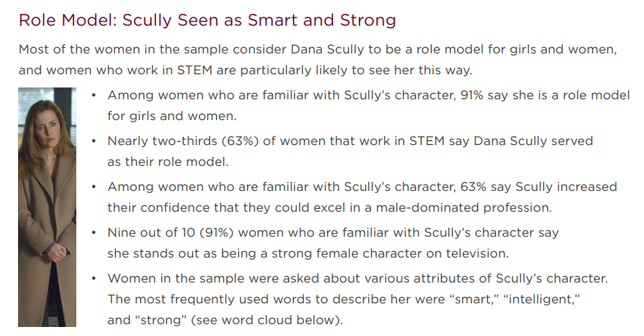Click the line "as their role model."
This screenshot has height=336, width=644.
pos(168,162)
